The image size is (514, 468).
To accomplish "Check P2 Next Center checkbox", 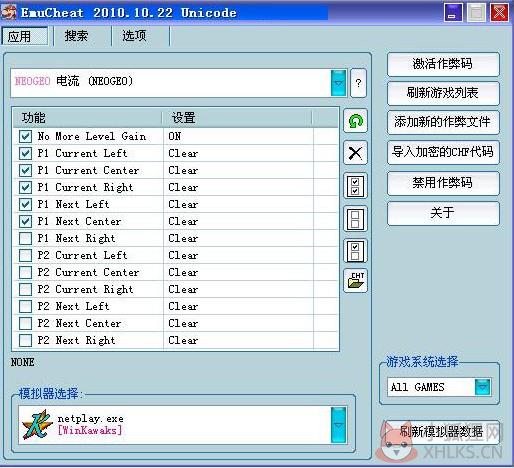I will tap(26, 323).
